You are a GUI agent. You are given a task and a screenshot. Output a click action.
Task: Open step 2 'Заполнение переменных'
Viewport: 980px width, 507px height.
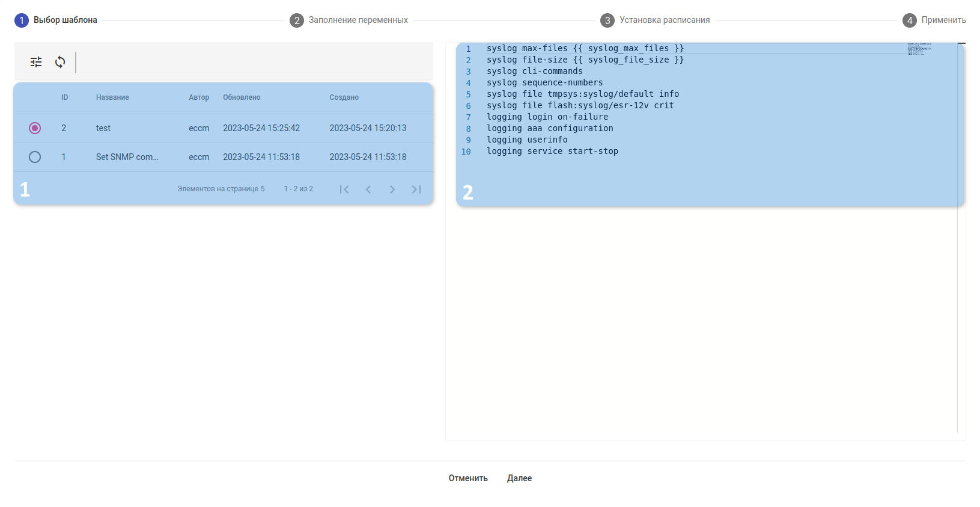348,20
